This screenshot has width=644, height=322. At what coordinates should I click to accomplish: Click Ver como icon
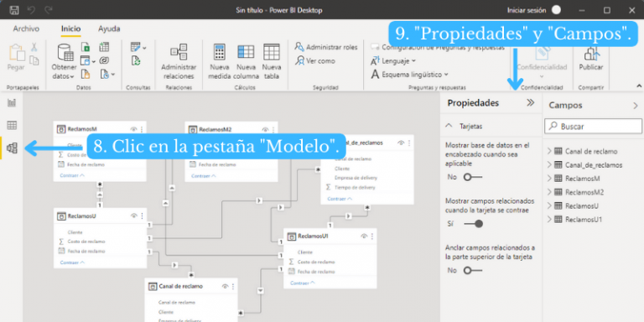click(x=299, y=60)
